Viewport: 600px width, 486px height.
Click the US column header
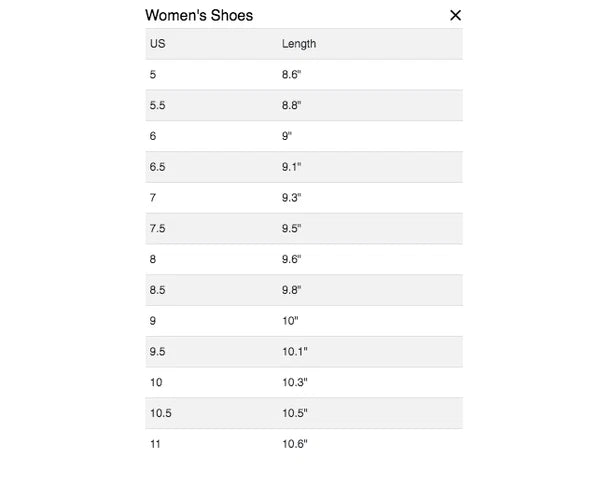coord(157,44)
